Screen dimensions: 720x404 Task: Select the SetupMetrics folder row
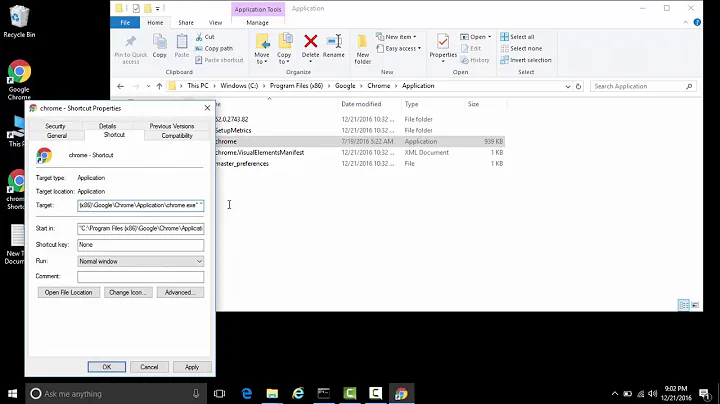click(x=360, y=130)
